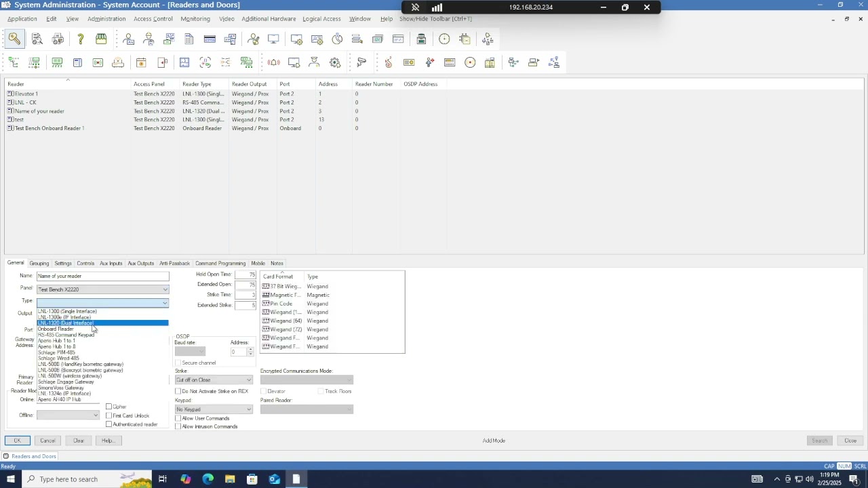Toggle the Authenticated reader checkbox

(108, 424)
